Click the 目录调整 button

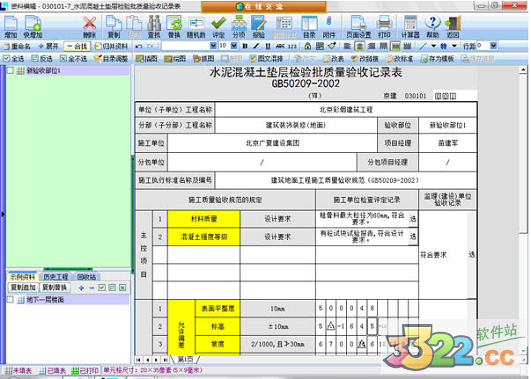[111, 59]
